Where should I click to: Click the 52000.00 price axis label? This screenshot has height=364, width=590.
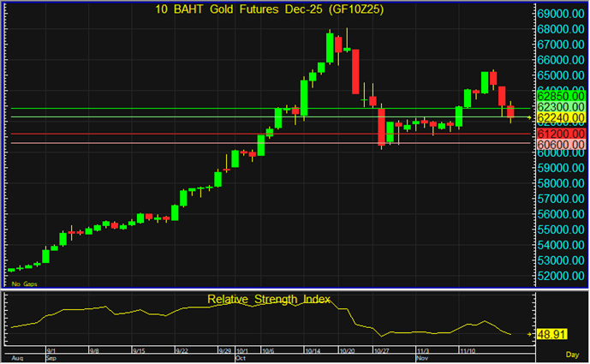coord(561,276)
